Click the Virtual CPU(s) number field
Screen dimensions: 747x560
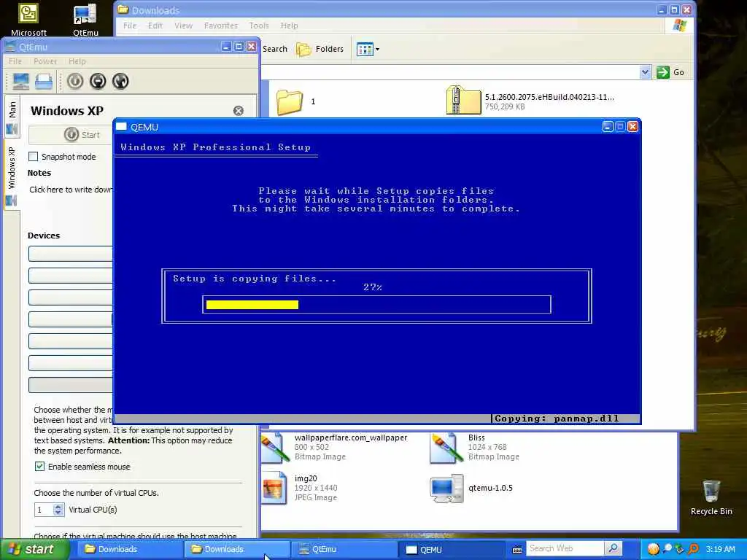(x=44, y=510)
